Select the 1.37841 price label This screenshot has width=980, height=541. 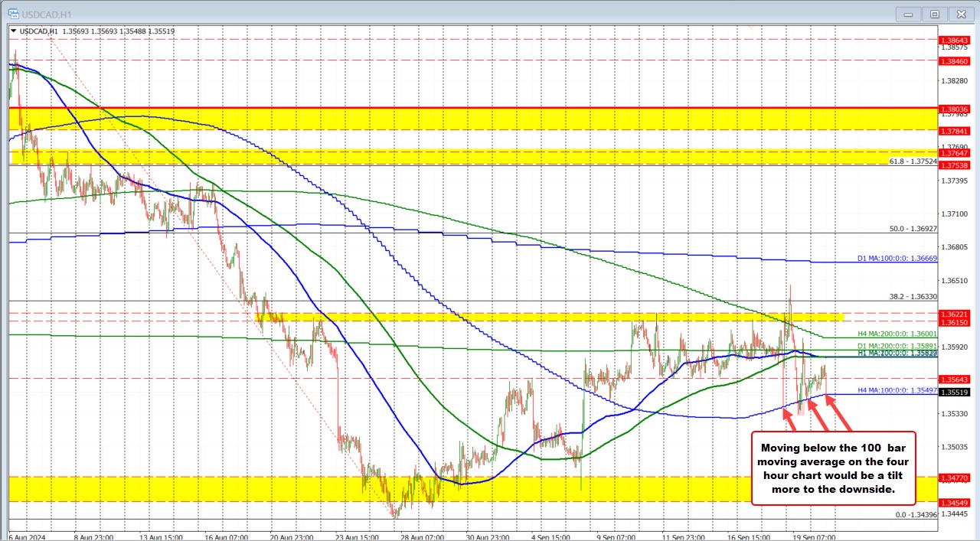coord(955,131)
